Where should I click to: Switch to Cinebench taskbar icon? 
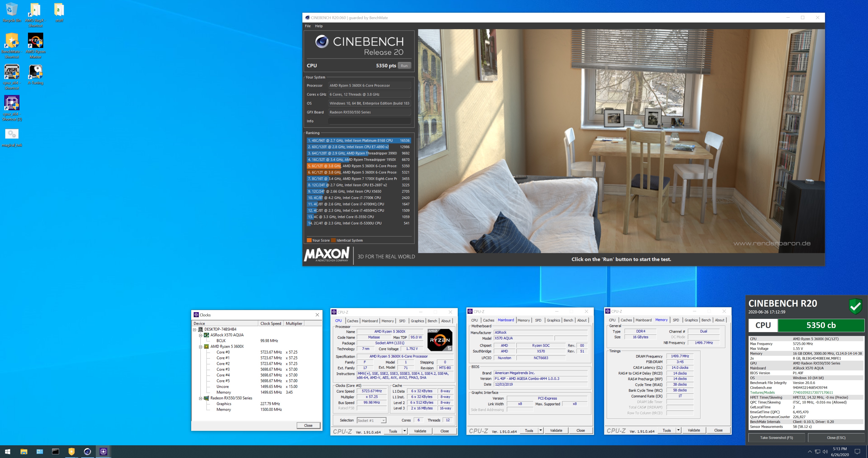[x=87, y=451]
